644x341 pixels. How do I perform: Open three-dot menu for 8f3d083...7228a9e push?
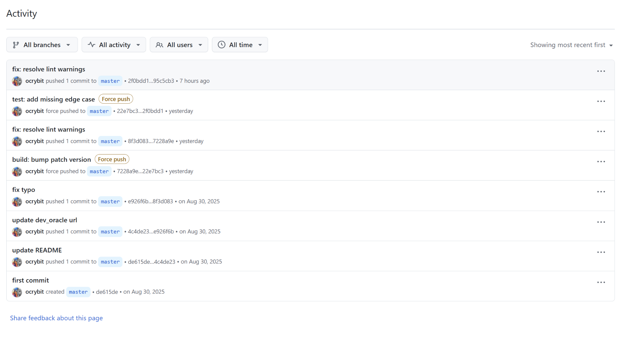click(x=601, y=132)
